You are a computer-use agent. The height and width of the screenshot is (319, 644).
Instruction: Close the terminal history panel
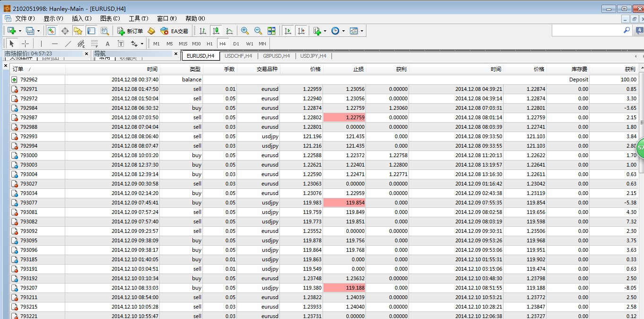click(6, 66)
